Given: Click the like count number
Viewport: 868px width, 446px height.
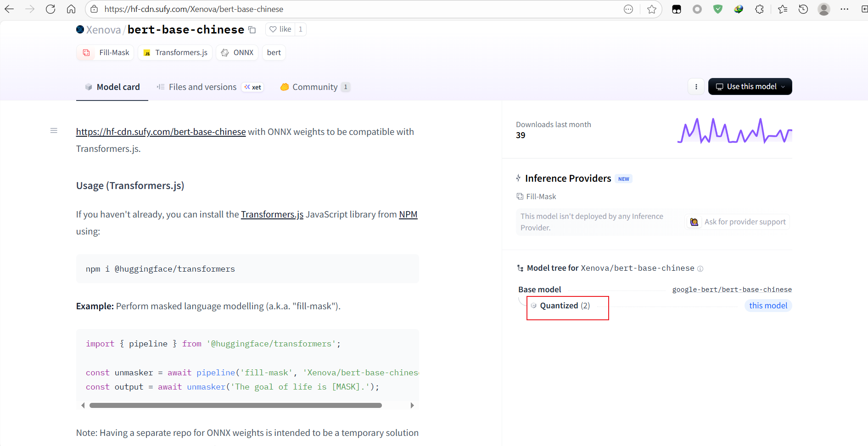Looking at the screenshot, I should (x=301, y=29).
